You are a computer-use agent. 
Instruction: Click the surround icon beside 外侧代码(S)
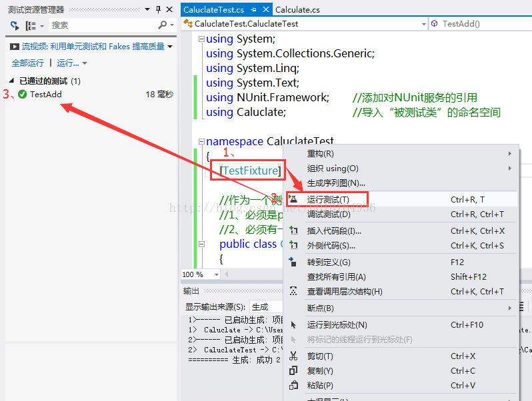[293, 245]
